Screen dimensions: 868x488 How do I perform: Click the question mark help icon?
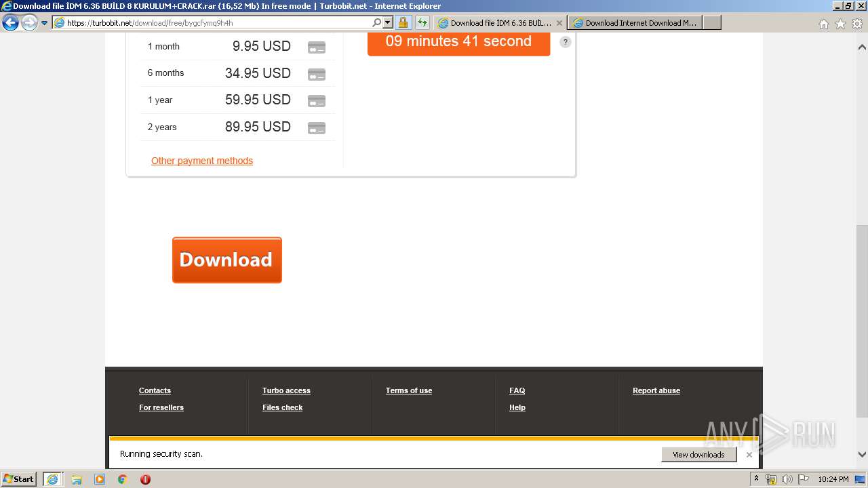click(565, 42)
